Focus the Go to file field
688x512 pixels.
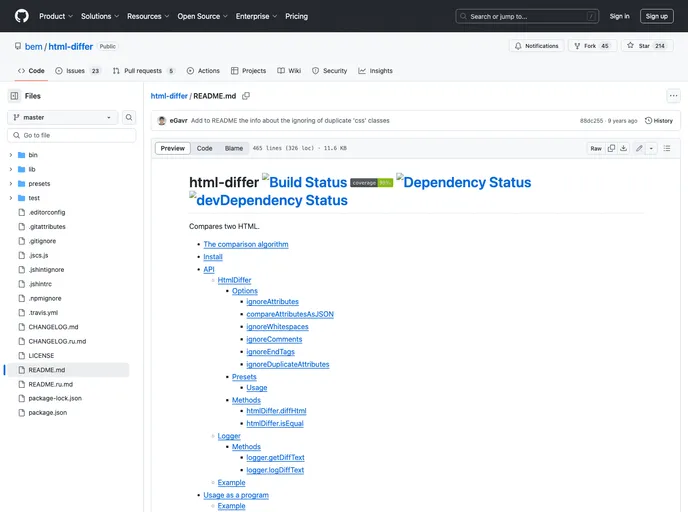pyautogui.click(x=72, y=135)
